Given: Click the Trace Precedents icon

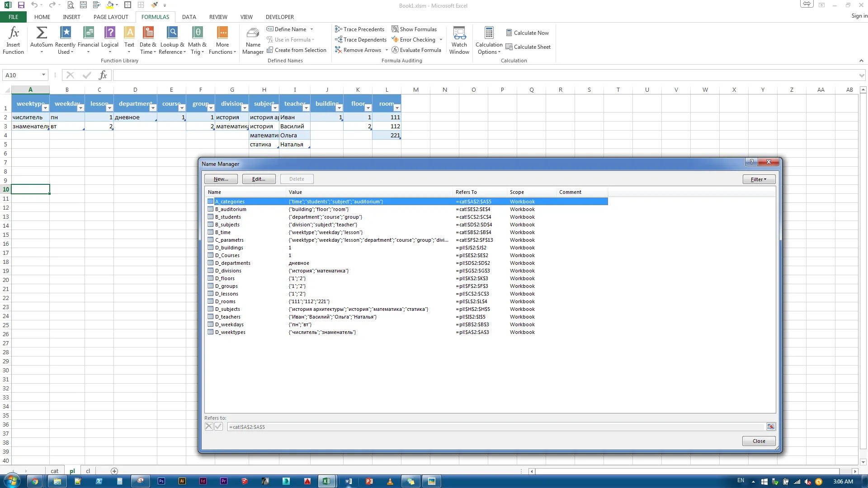Looking at the screenshot, I should coord(338,29).
